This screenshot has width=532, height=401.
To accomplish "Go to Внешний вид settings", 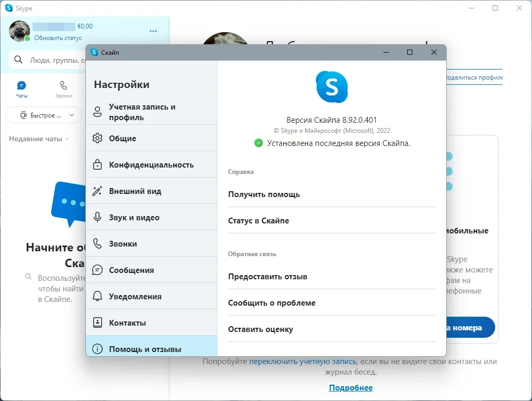I will (151, 191).
